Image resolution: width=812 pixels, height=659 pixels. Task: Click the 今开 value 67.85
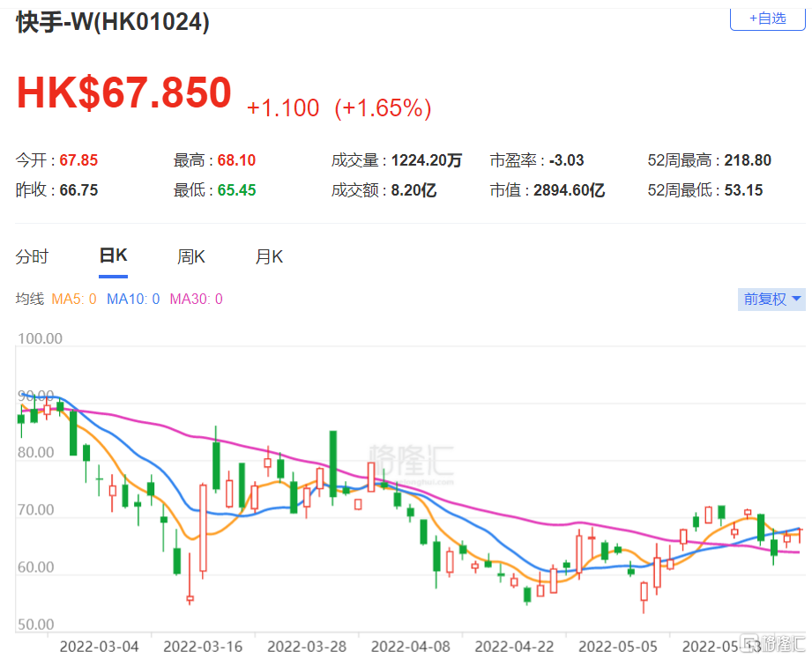[x=78, y=160]
